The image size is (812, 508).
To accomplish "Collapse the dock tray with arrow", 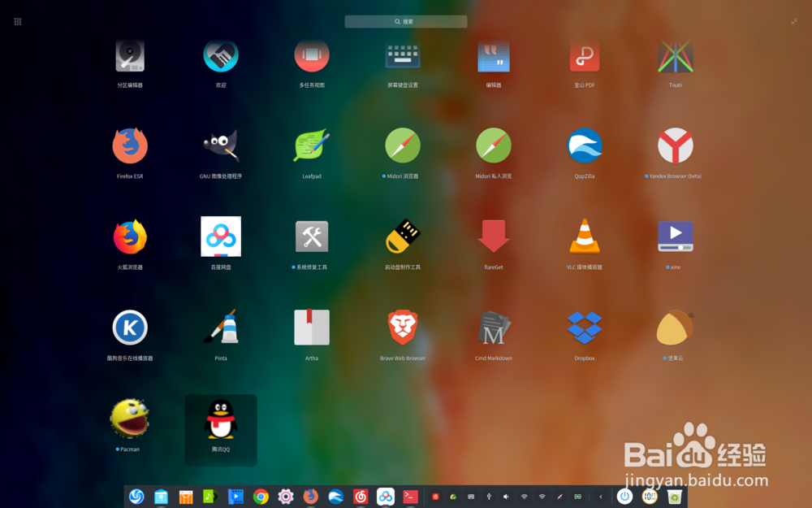I will coord(601,497).
